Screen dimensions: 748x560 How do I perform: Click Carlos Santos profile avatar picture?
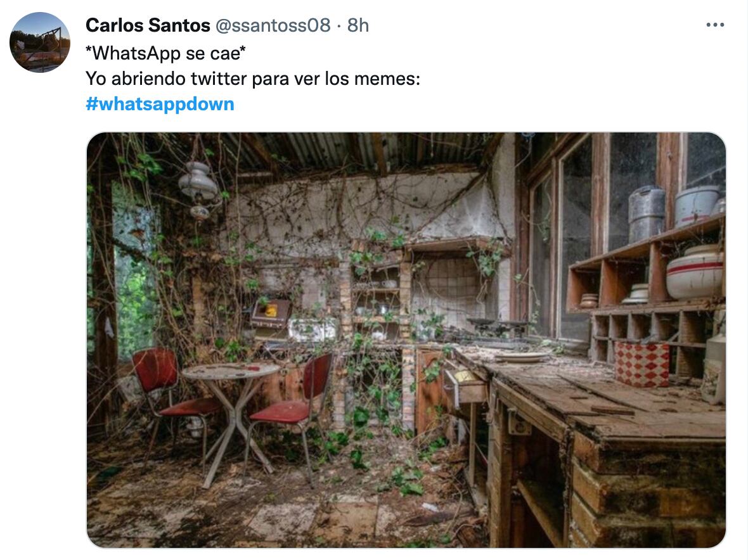click(39, 42)
